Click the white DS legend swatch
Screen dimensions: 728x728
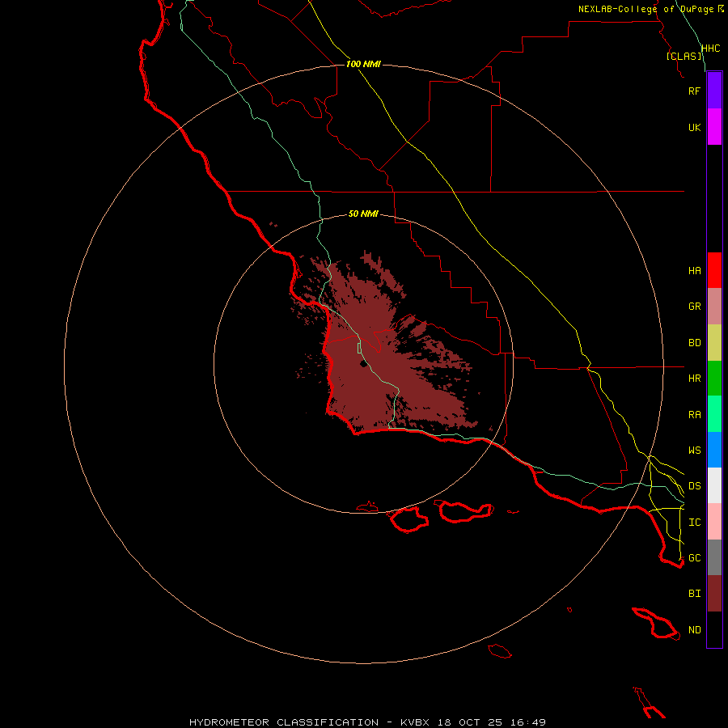[x=714, y=485]
